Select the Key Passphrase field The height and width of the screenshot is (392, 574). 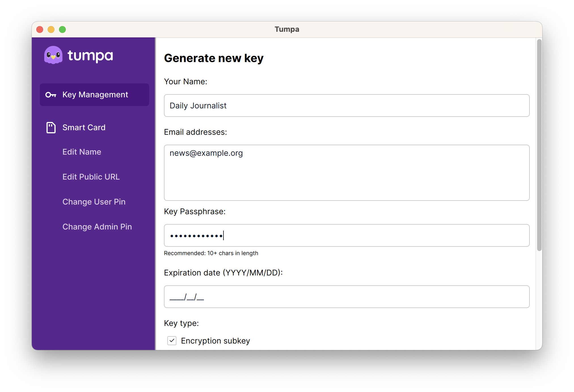(x=346, y=235)
